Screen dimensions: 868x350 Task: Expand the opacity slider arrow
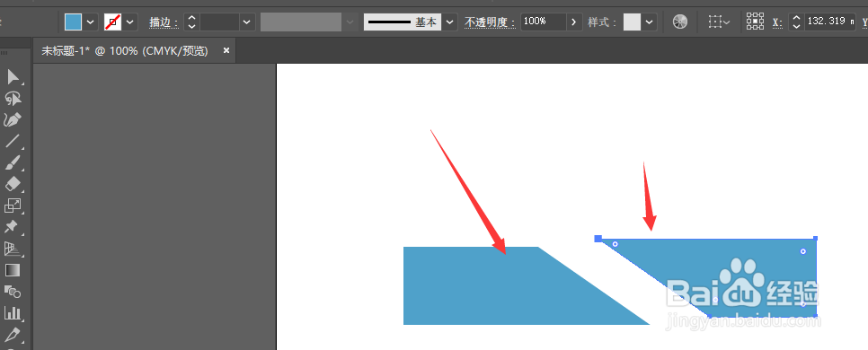click(x=574, y=22)
